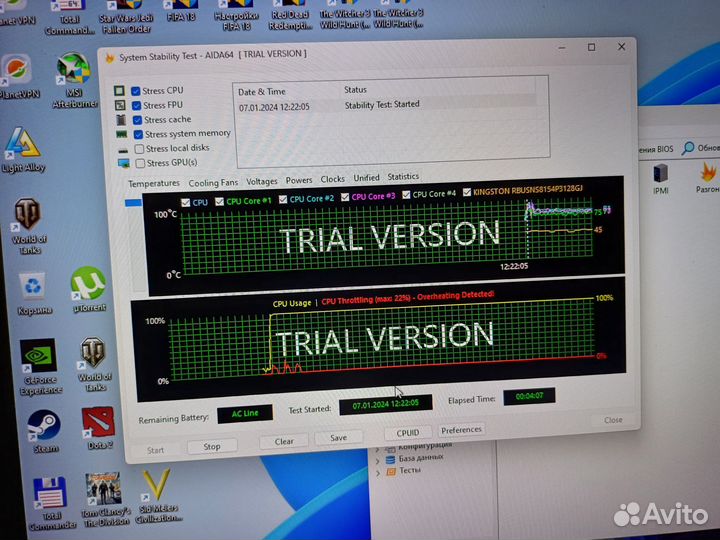The image size is (720, 540).
Task: Toggle the CPU temperature graph checkbox
Action: [x=186, y=202]
